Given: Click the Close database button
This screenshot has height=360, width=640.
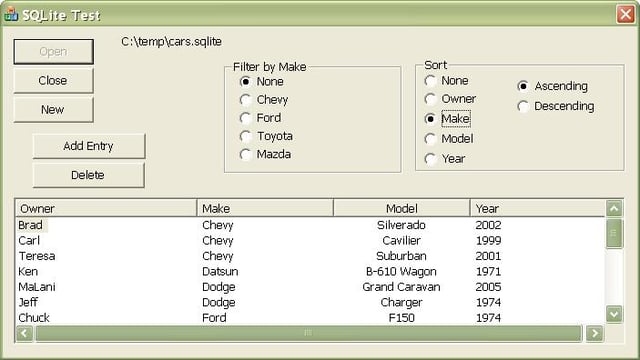Looking at the screenshot, I should pyautogui.click(x=53, y=80).
